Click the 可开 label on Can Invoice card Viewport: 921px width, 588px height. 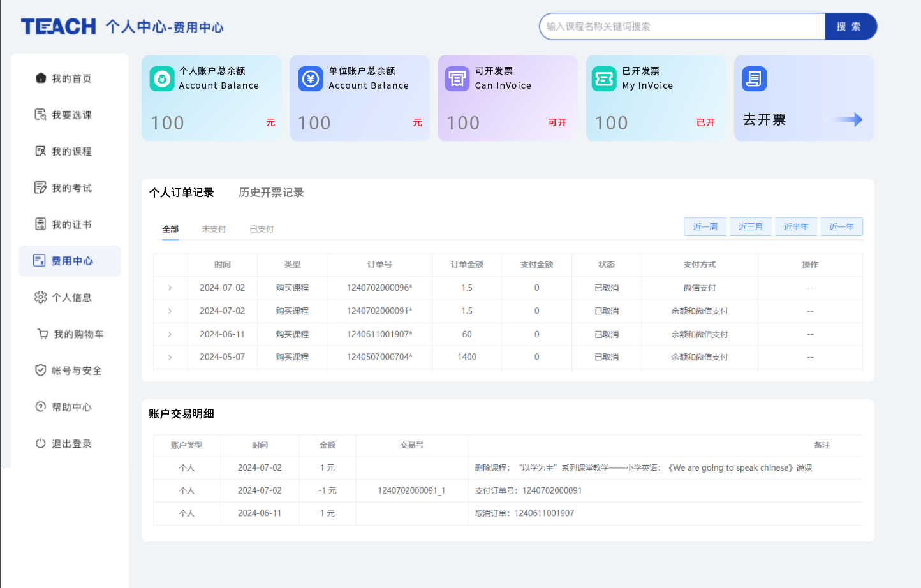[557, 122]
